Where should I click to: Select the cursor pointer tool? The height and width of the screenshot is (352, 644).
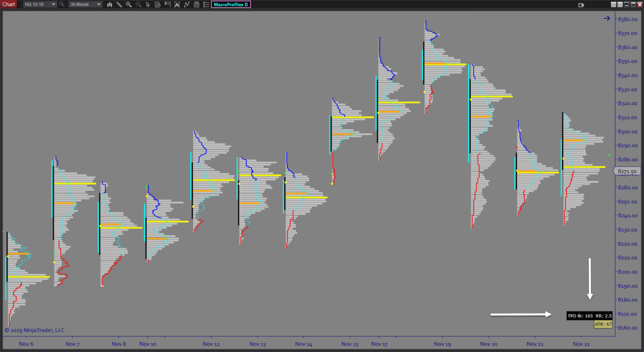(x=148, y=4)
